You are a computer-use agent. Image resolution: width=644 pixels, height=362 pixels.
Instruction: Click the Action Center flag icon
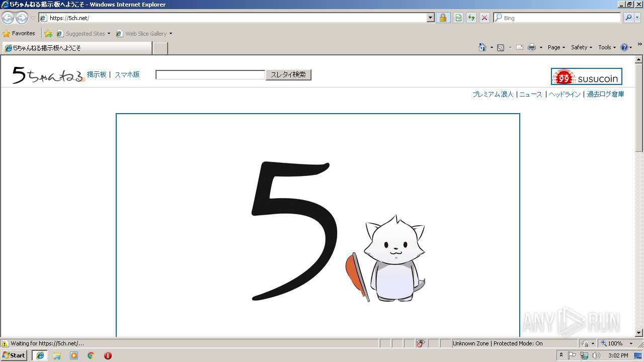(x=572, y=355)
